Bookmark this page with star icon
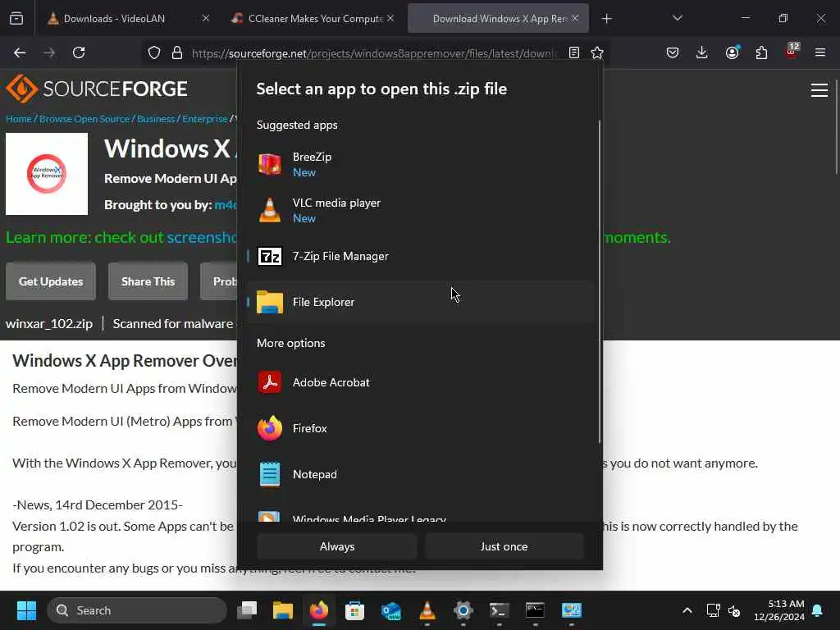Image resolution: width=840 pixels, height=630 pixels. [597, 52]
